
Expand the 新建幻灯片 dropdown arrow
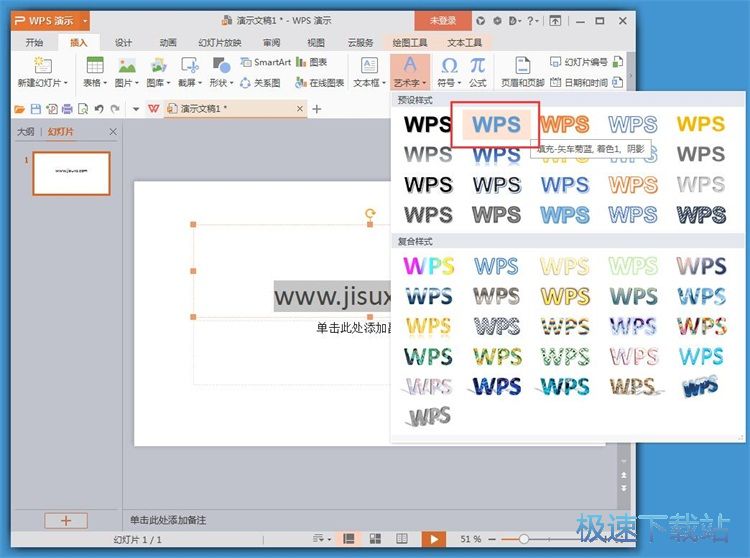coord(66,83)
